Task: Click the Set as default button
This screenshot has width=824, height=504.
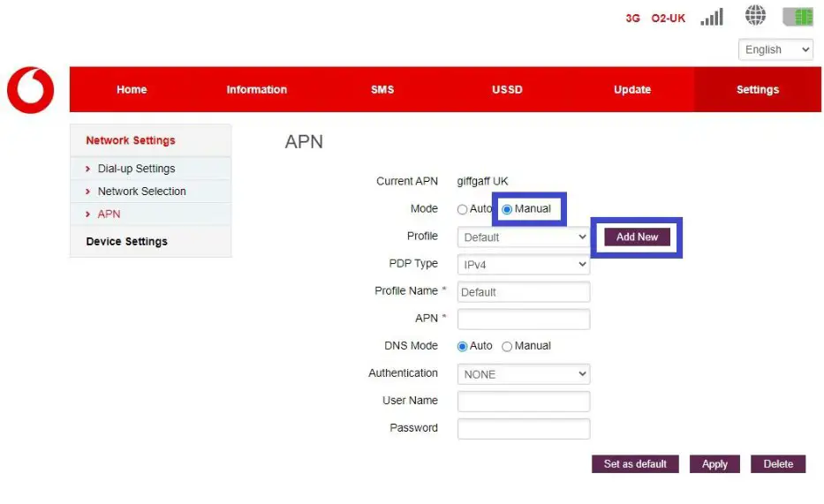Action: 635,464
